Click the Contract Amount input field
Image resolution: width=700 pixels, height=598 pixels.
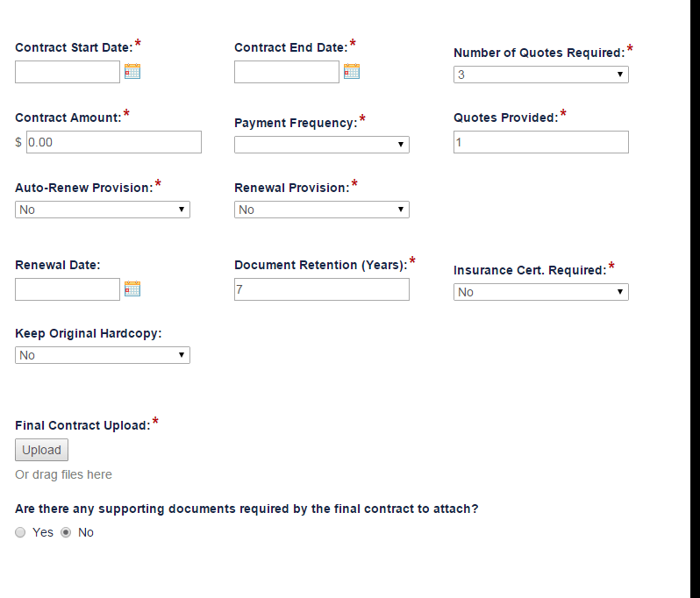pyautogui.click(x=114, y=142)
